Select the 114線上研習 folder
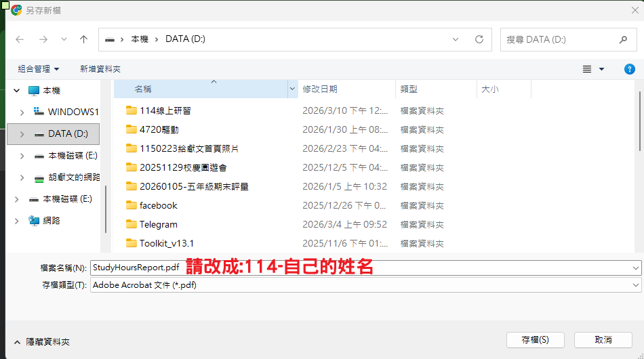644x359 pixels. click(x=165, y=111)
